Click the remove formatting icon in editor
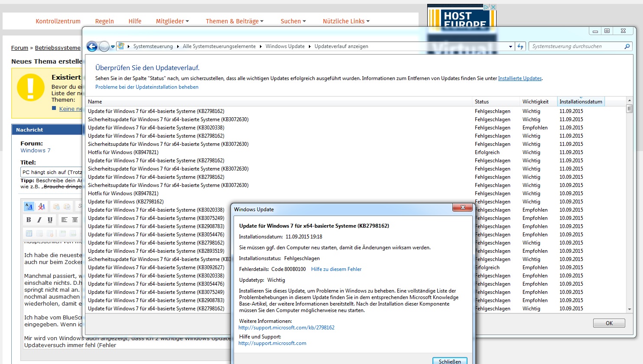 (x=42, y=206)
